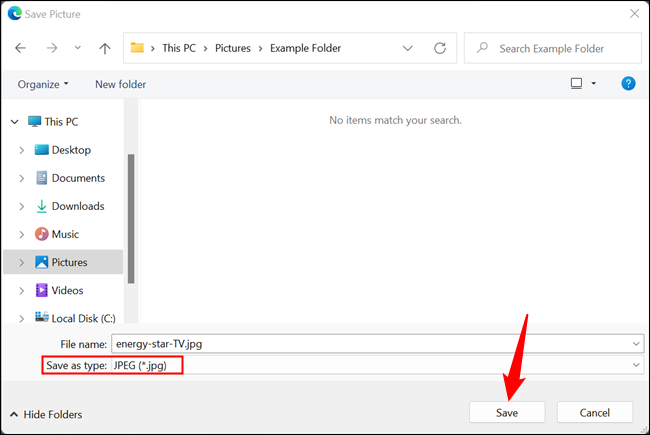Open the File name dropdown arrow
650x435 pixels.
pos(636,344)
